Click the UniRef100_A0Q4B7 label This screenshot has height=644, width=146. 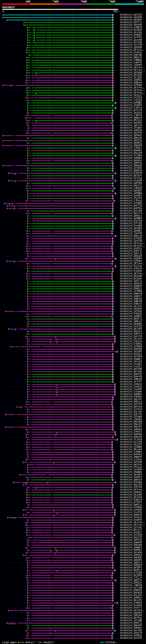coord(131,35)
